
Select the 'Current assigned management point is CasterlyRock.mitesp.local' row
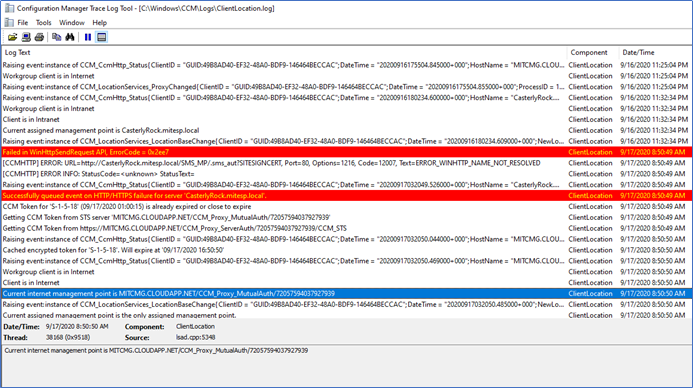click(x=346, y=130)
